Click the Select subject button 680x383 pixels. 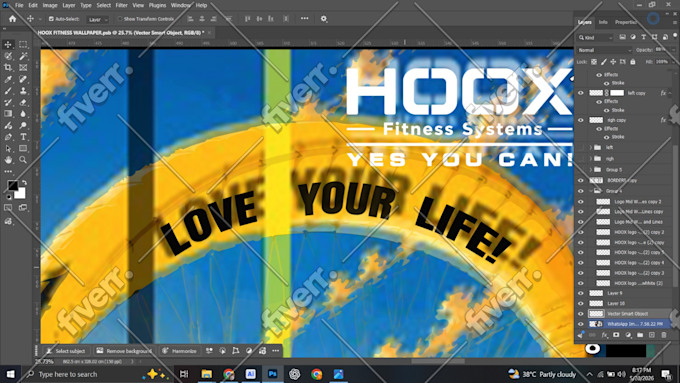tap(65, 351)
